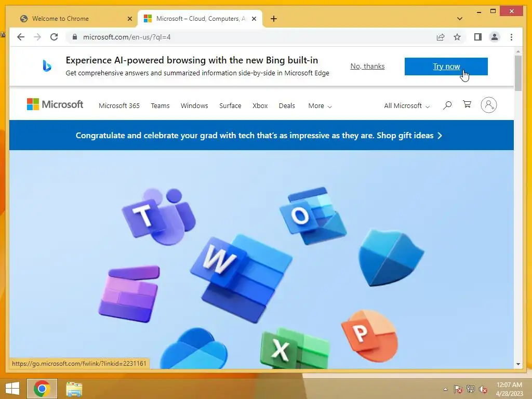The image size is (532, 399).
Task: Click the muted volume tray icon
Action: [x=483, y=389]
